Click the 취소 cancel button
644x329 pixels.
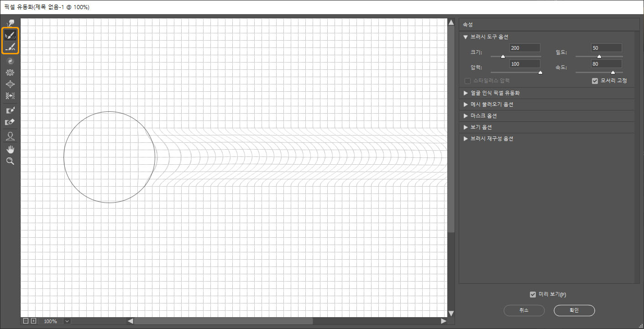[x=524, y=310]
